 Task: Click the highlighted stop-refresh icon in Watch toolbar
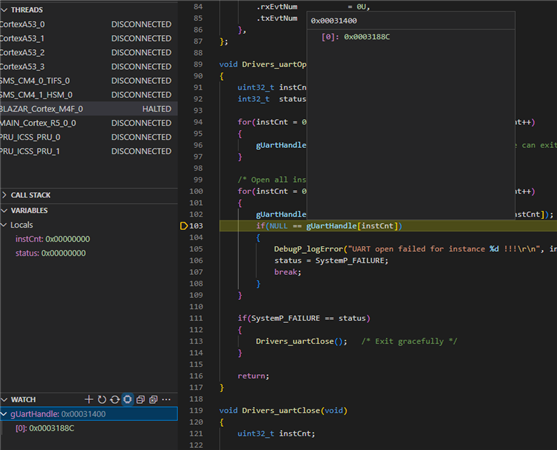pos(127,400)
